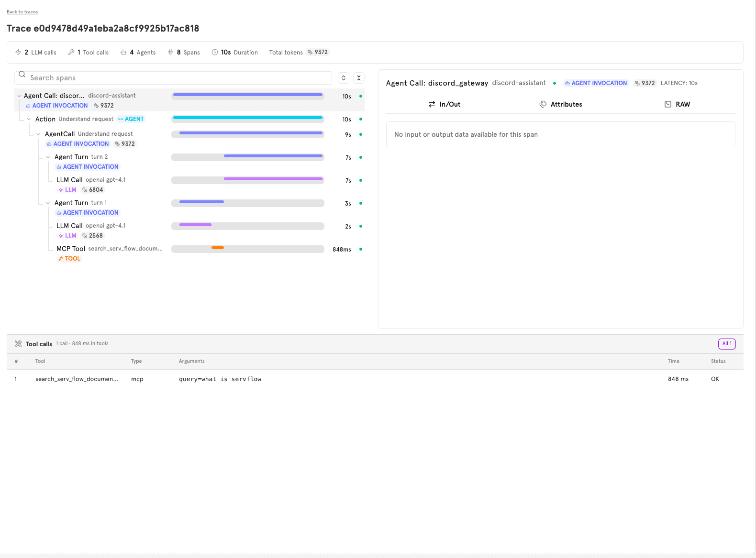
Task: Focus the Search spans input field
Action: [x=173, y=78]
